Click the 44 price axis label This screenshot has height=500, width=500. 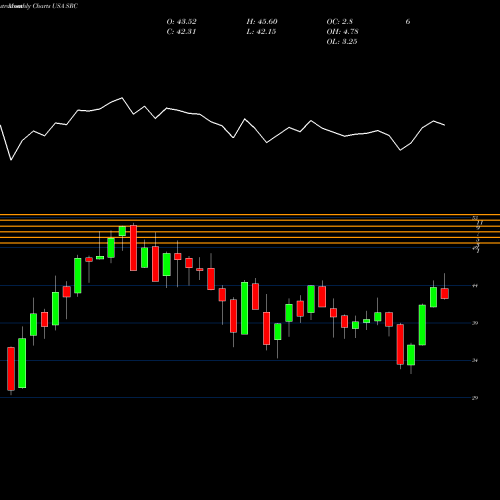[475, 286]
